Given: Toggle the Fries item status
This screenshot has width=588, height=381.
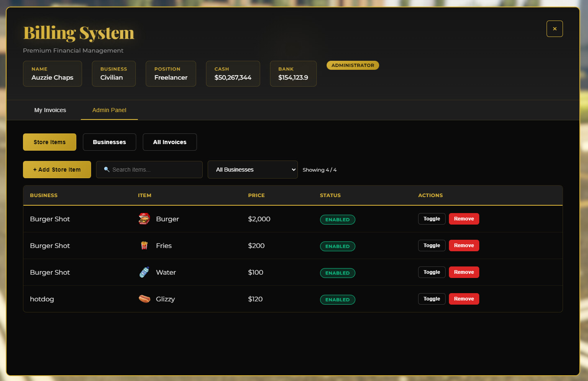Looking at the screenshot, I should point(432,246).
